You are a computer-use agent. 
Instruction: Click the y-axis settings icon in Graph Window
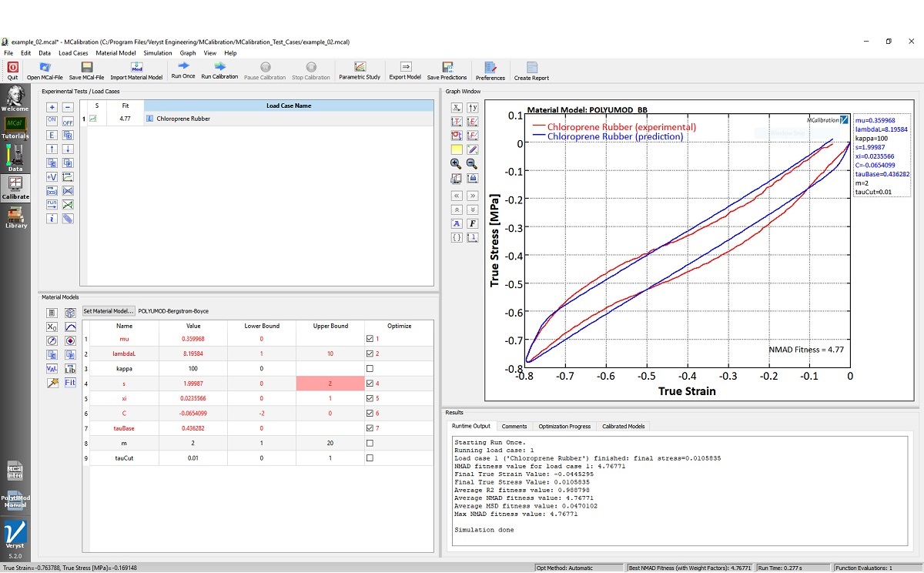(x=472, y=108)
